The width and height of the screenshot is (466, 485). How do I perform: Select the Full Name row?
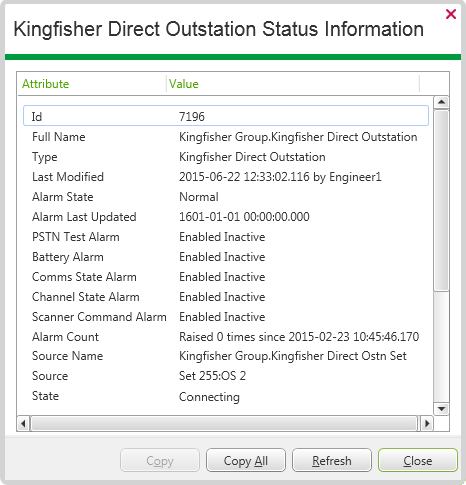tap(226, 137)
